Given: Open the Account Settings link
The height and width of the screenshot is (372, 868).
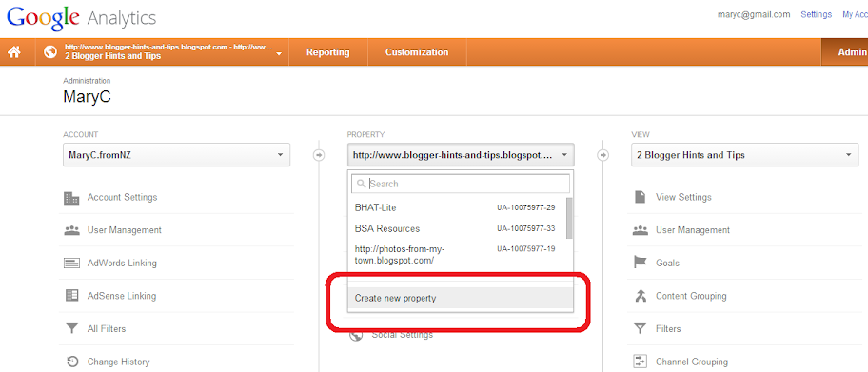Looking at the screenshot, I should pos(123,197).
